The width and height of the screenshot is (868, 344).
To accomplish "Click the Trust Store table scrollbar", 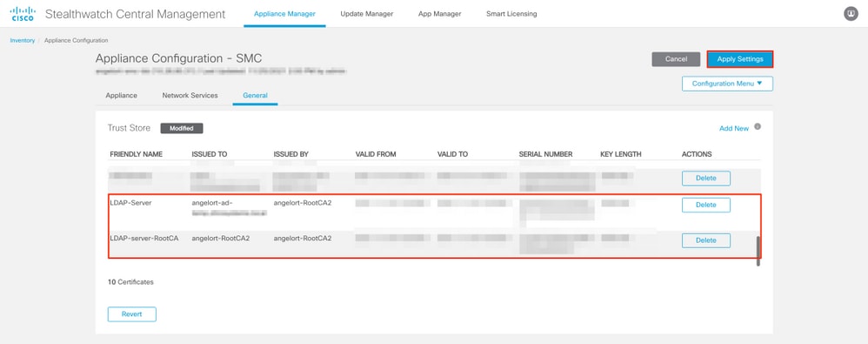I will pos(758,251).
